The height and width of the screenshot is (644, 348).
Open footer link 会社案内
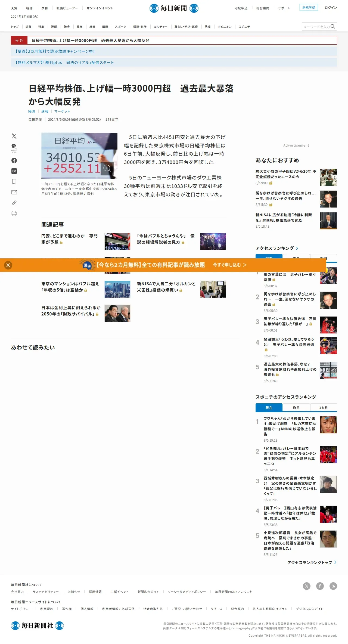17,592
